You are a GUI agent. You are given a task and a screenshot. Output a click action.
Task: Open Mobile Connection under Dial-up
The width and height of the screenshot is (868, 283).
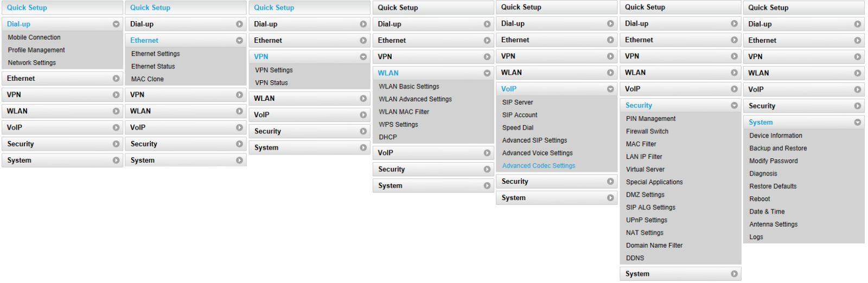(34, 37)
